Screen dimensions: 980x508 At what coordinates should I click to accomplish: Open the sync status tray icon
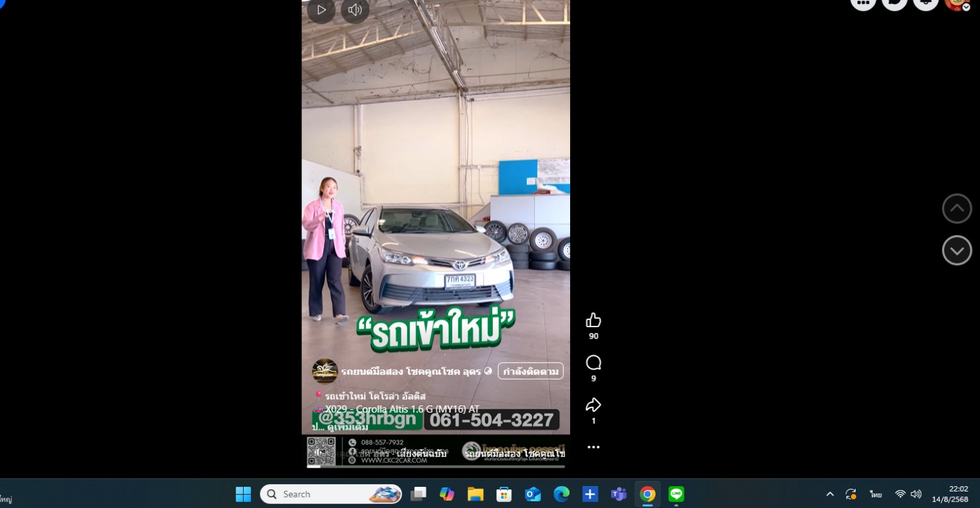pyautogui.click(x=851, y=494)
